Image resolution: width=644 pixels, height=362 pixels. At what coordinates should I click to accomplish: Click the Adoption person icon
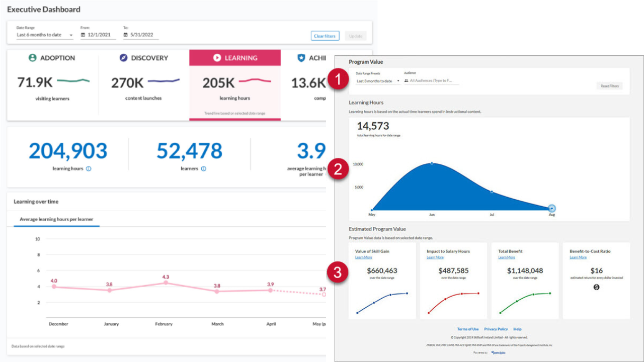coord(33,58)
